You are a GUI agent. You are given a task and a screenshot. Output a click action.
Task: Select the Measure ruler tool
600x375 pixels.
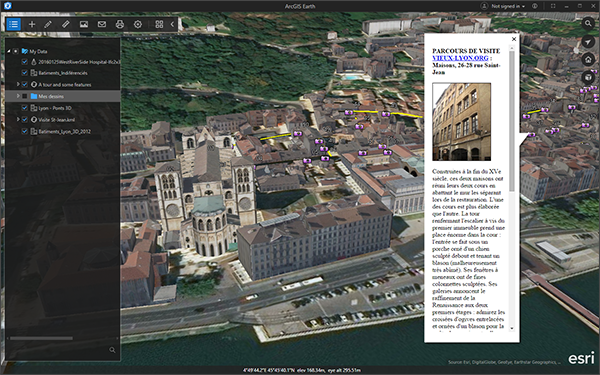(65, 24)
